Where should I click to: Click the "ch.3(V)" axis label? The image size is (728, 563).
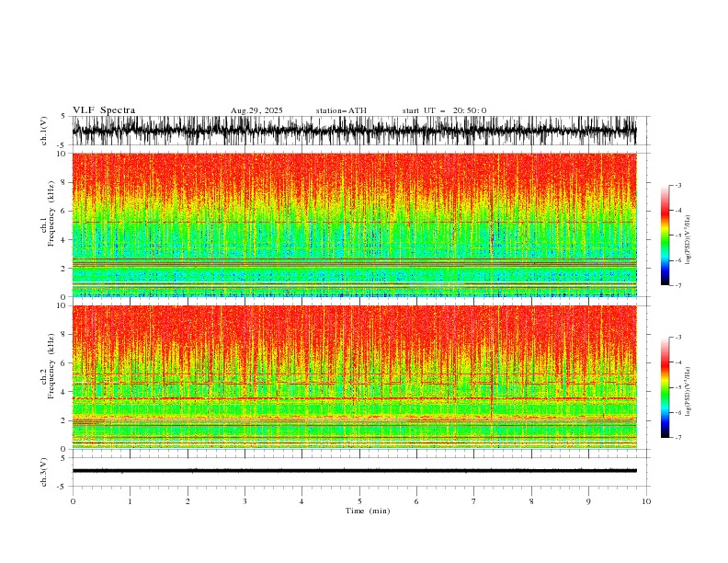[x=44, y=472]
